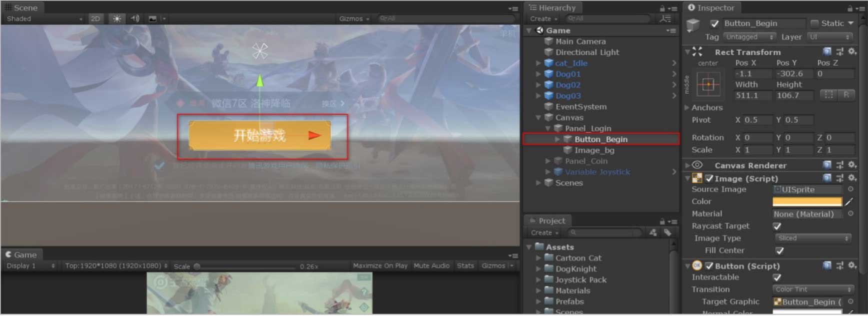Click Project search-by-type filter icon
This screenshot has height=316, width=868.
(x=653, y=232)
